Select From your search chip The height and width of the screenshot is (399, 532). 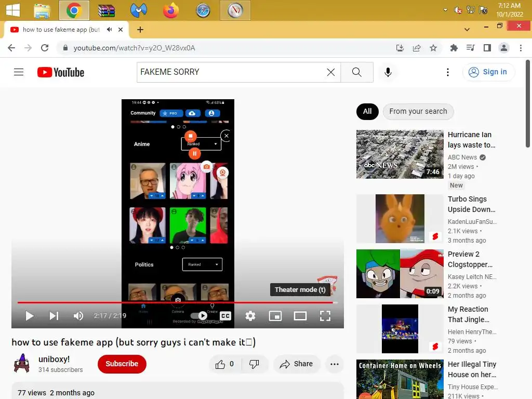[x=418, y=111]
